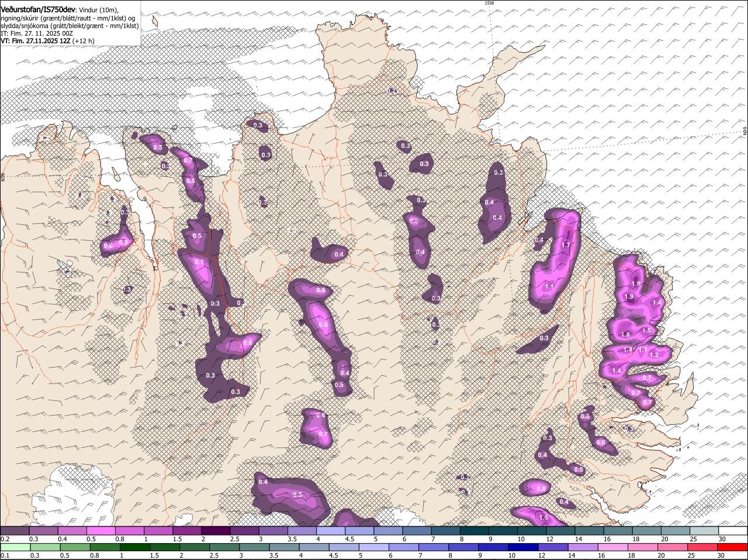
Task: Click the purple swatch between 0.8 and 1
Action: [129, 531]
